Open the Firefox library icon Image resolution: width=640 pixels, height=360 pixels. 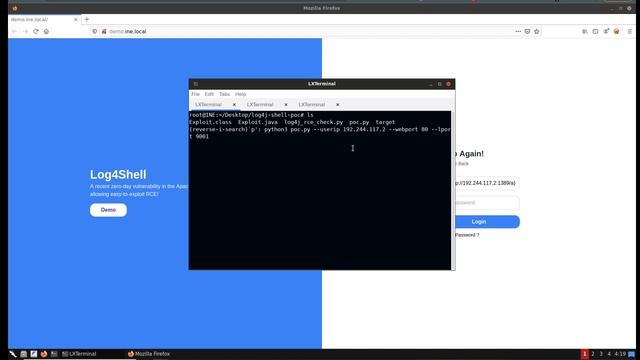pos(585,31)
